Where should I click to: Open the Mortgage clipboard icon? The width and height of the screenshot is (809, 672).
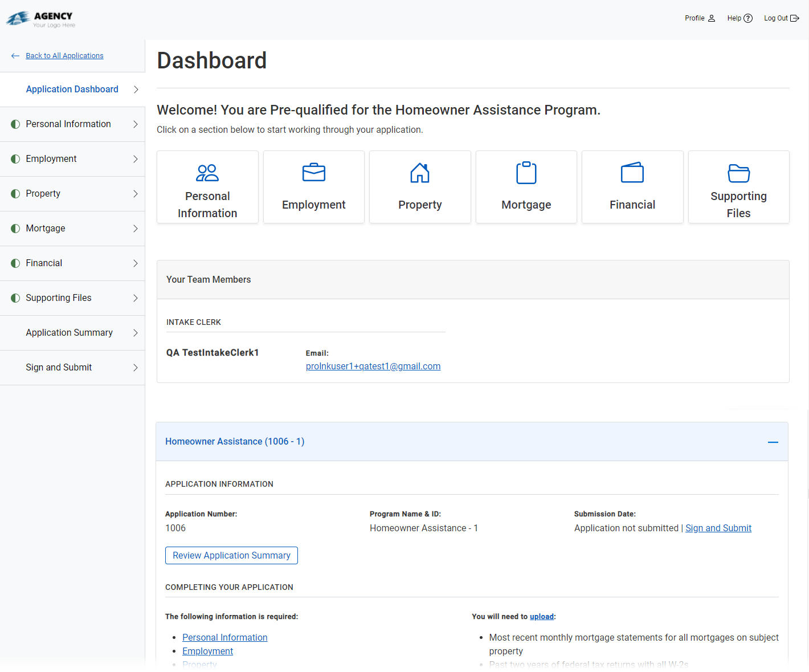pyautogui.click(x=526, y=172)
